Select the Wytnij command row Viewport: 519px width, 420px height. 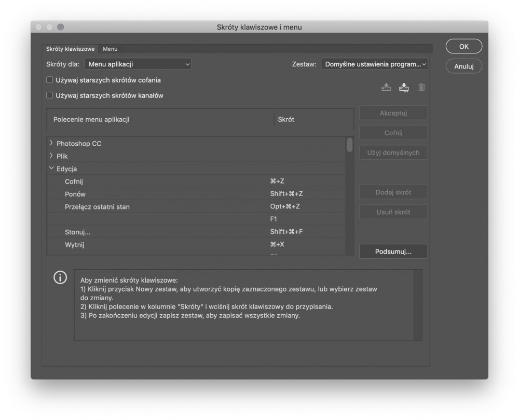tap(196, 244)
